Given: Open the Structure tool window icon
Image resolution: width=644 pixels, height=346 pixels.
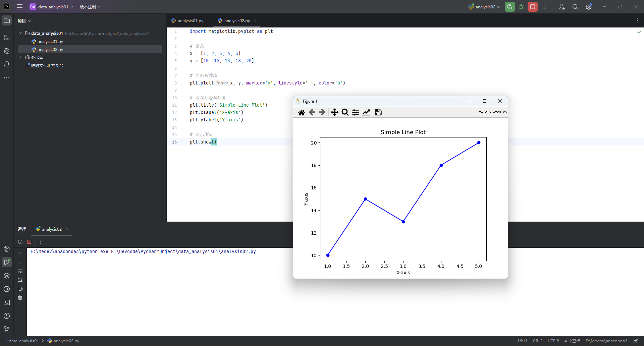Looking at the screenshot, I should [x=7, y=38].
